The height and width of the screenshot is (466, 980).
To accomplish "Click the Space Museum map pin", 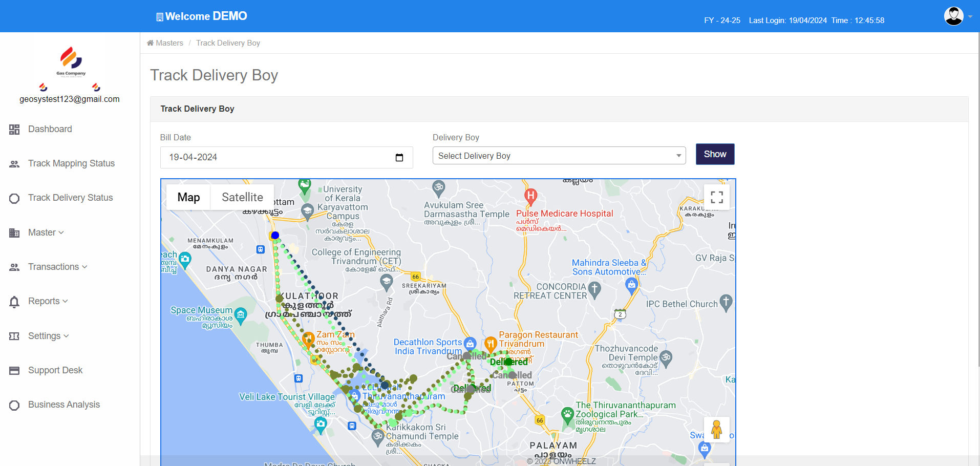I will [241, 315].
